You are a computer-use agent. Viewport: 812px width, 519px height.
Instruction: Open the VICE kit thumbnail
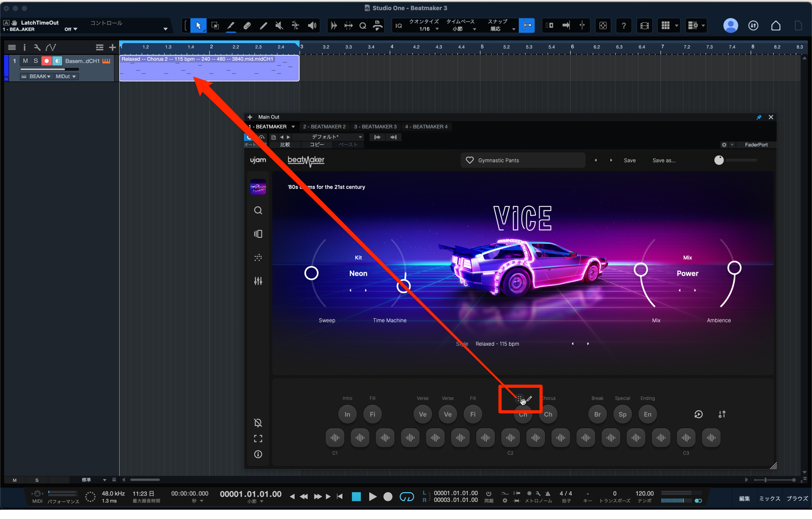click(258, 187)
